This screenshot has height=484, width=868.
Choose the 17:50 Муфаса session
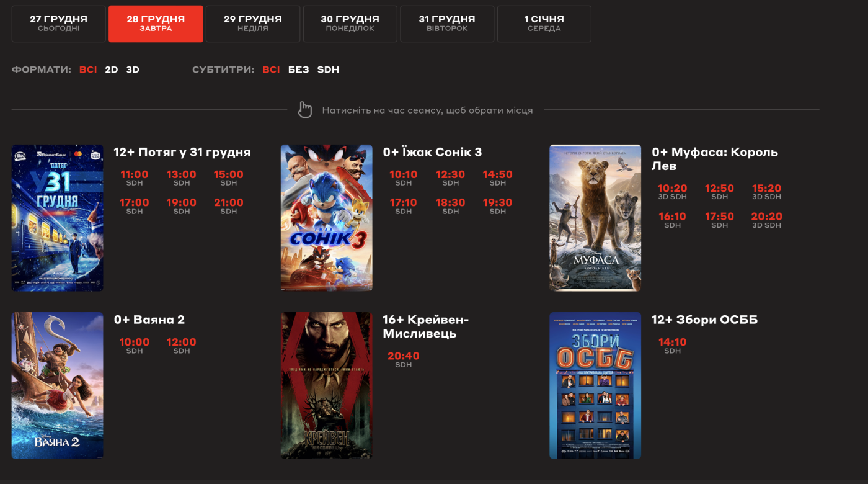(x=720, y=220)
